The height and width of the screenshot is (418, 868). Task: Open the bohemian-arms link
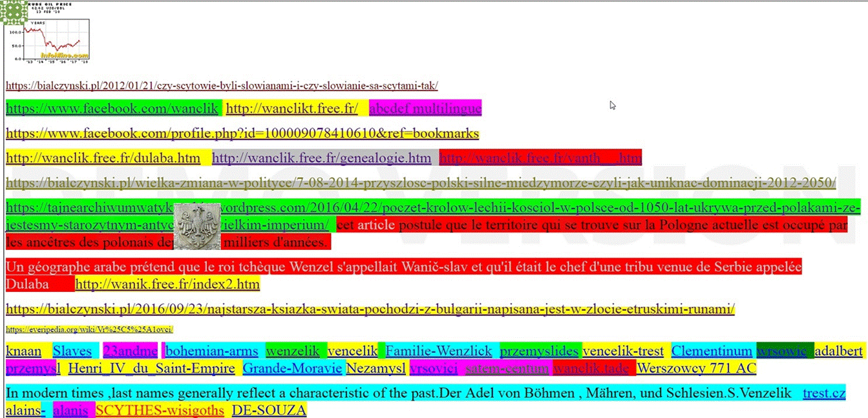[211, 351]
